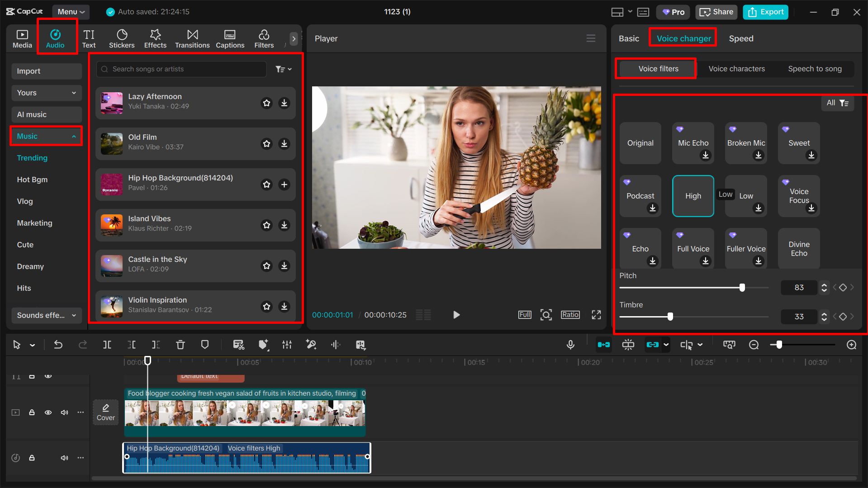
Task: Open the Sounds effects dropdown
Action: 47,315
